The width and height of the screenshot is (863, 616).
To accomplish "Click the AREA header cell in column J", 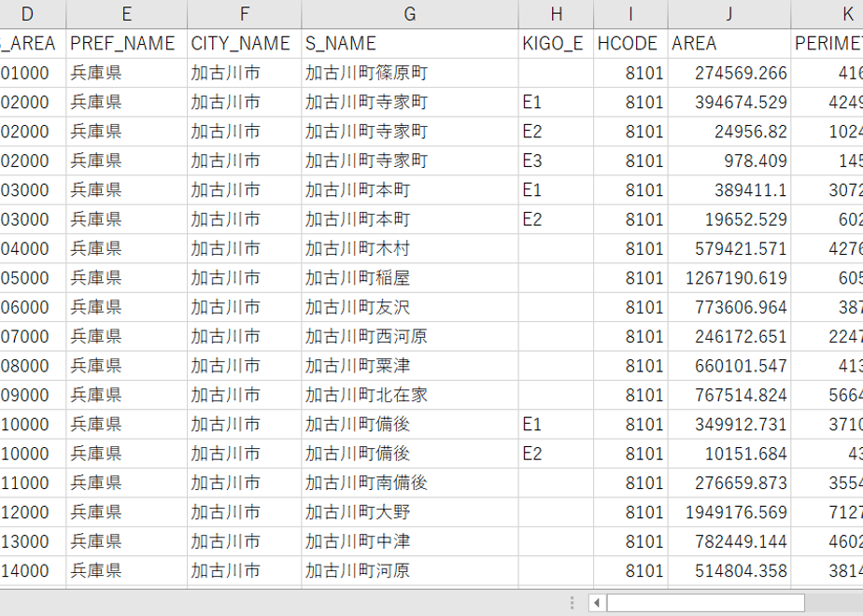I will pos(729,44).
